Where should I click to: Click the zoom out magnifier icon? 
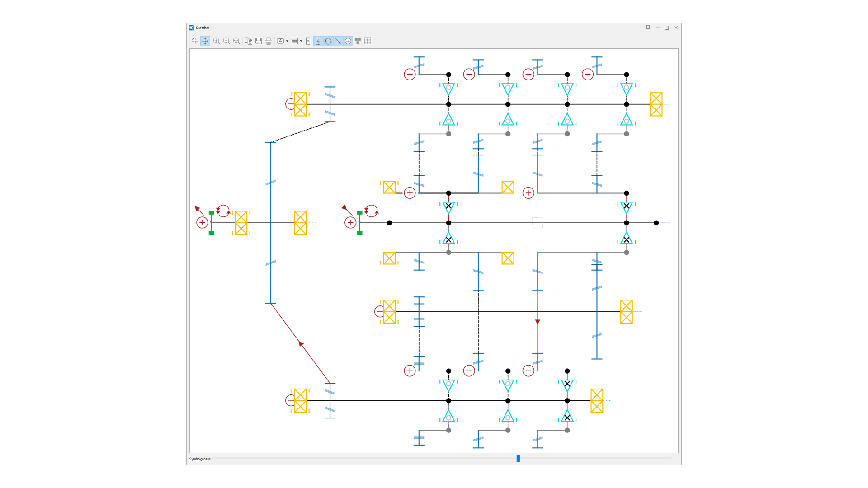click(x=226, y=41)
